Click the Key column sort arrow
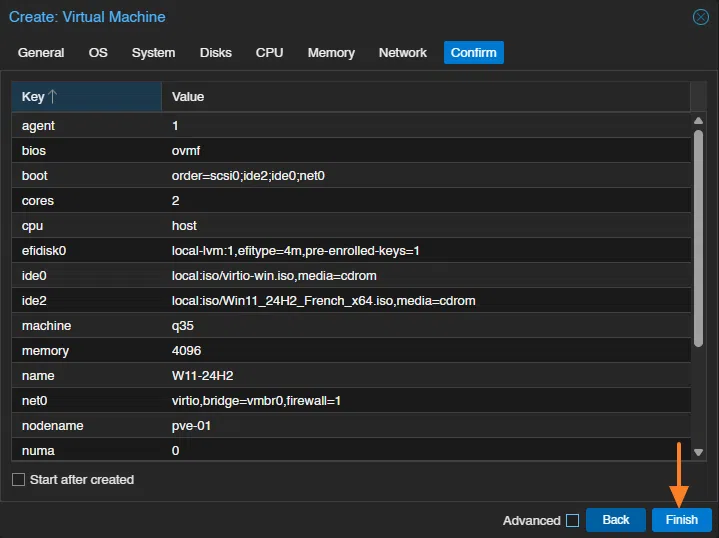719x538 pixels. click(x=53, y=97)
